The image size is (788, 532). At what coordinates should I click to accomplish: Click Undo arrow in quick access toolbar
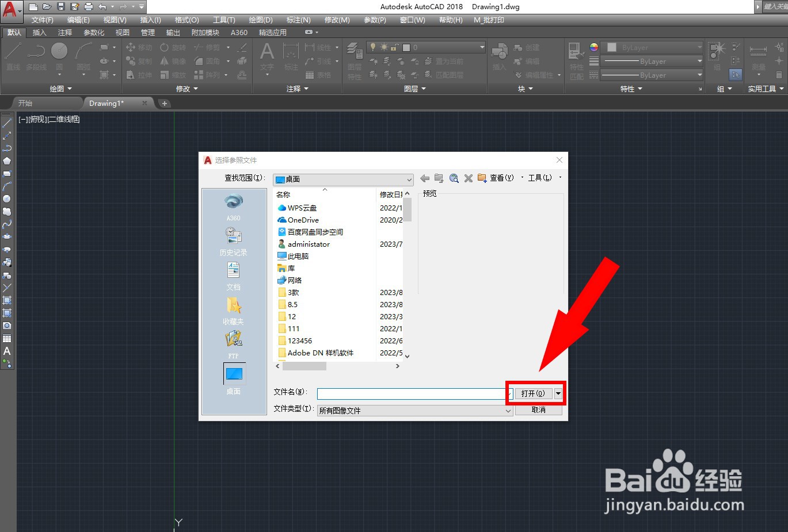(x=102, y=7)
